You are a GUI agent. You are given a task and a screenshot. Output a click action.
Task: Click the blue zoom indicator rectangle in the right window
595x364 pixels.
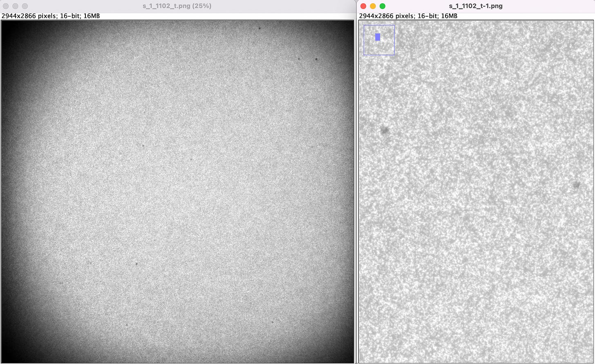point(378,37)
